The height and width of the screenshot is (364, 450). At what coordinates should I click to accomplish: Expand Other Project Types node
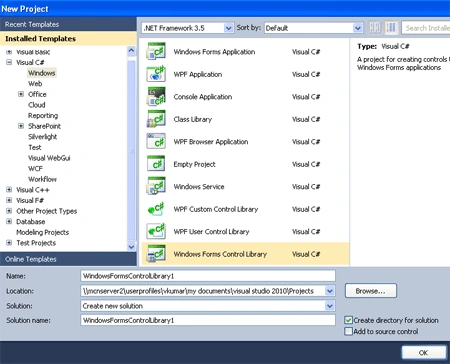(x=9, y=211)
